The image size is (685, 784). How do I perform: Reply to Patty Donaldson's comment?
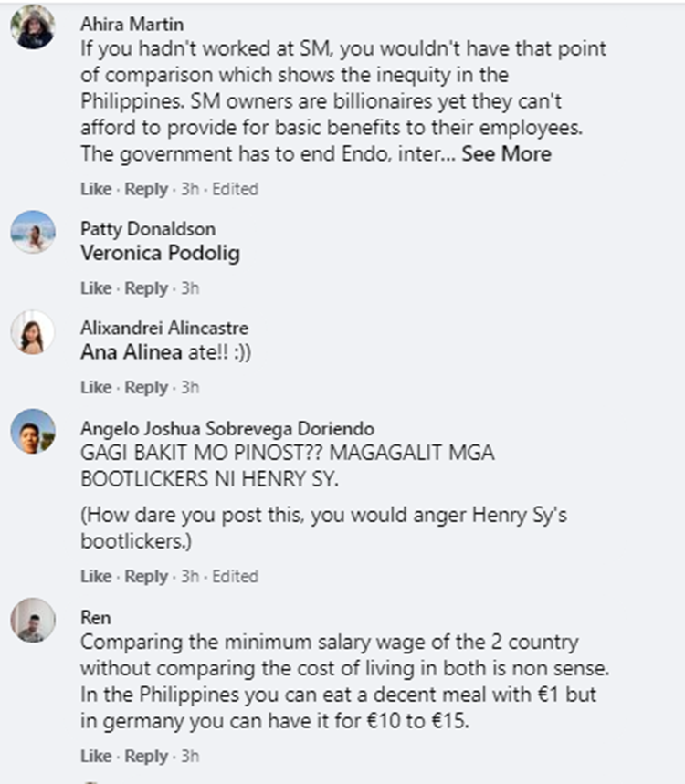tap(146, 288)
